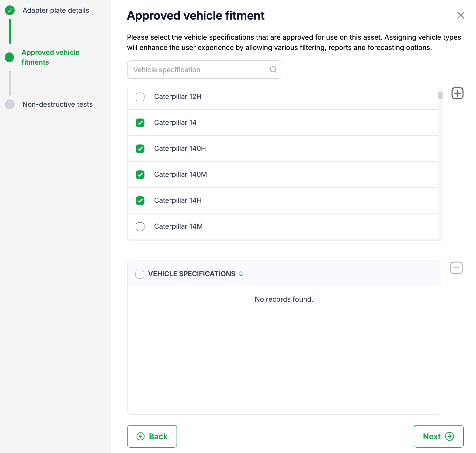Sort the Vehicle Specifications column
Viewport: 476px width, 453px height.
point(241,274)
